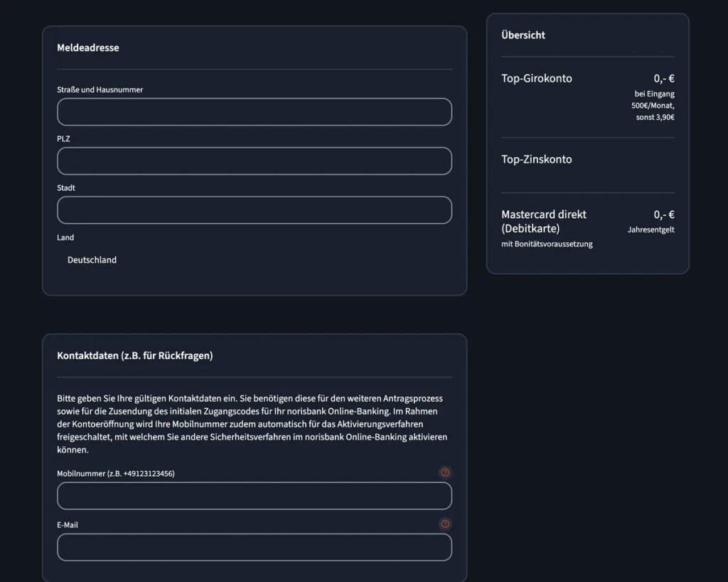Click the 'Mobilnummer (z.B. +49123123456)' label
728x582 pixels.
[x=116, y=473]
